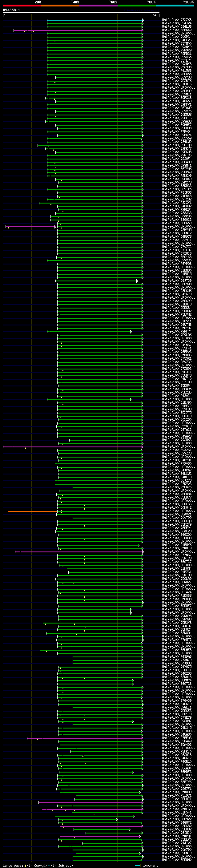Screen dimensions: 197x868
Task: Select the AV435811 query title
Action: (11, 10)
